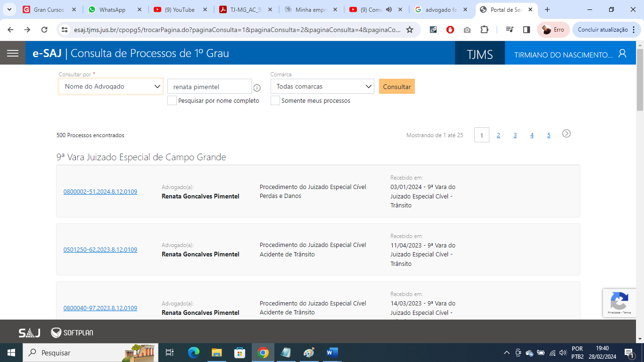This screenshot has width=644, height=362.
Task: Check Somente meus processos option
Action: point(275,100)
